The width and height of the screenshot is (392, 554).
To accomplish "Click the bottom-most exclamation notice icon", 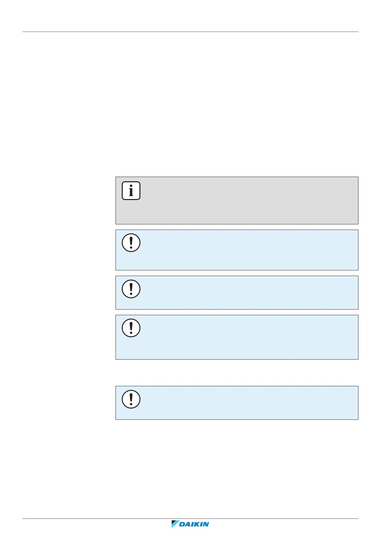I will (x=131, y=399).
